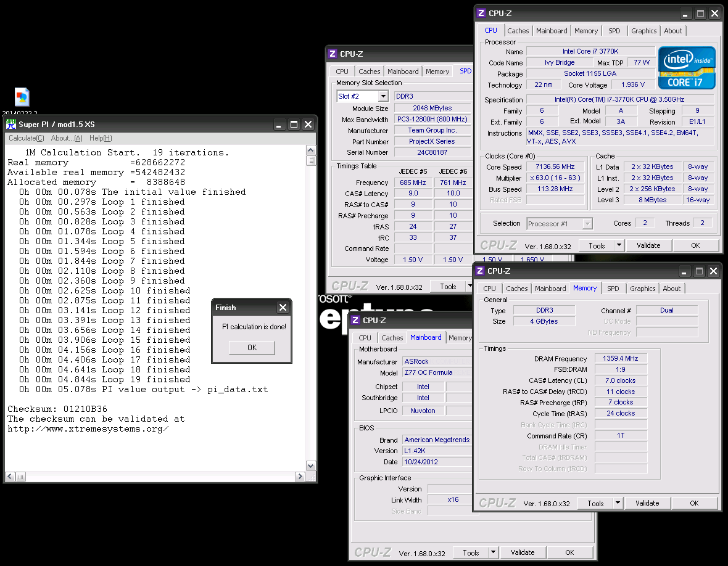Screen dimensions: 728x566
Task: Click the Multiplier value x 63.0
Action: pos(555,178)
